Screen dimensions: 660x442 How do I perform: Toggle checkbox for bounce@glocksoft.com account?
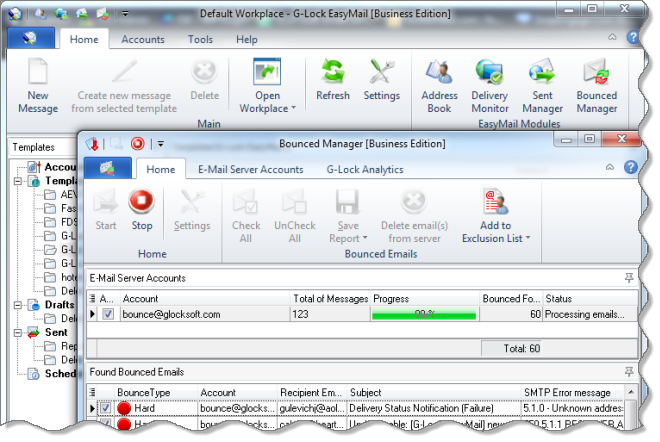coord(108,314)
